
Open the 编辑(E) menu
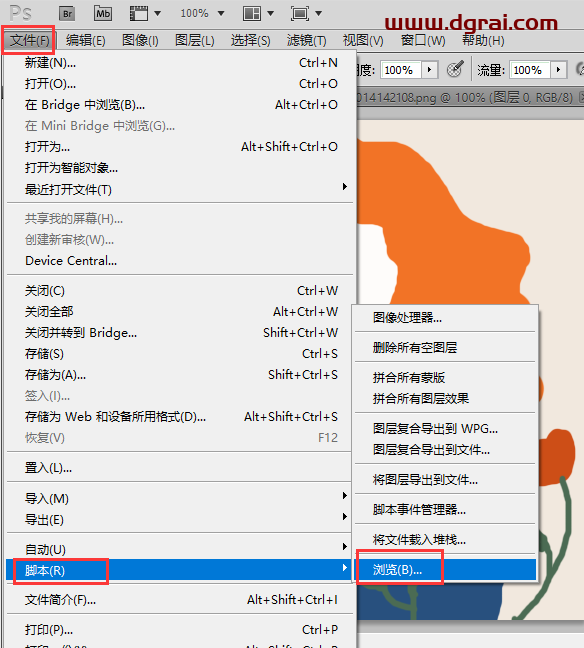(x=86, y=40)
